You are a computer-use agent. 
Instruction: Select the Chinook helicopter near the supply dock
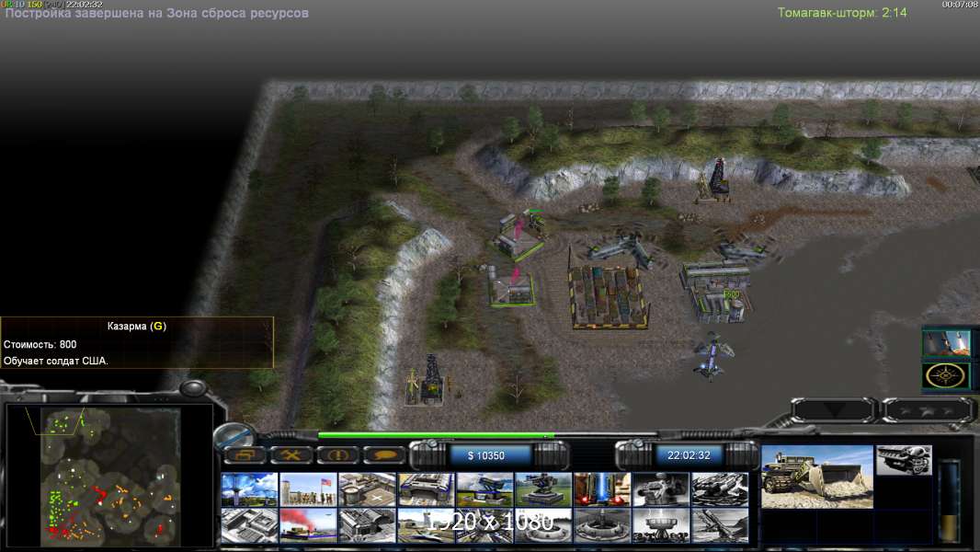tap(622, 248)
